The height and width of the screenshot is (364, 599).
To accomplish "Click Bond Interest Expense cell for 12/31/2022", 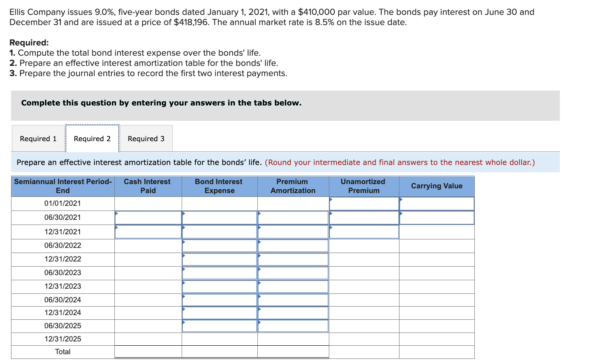I will (220, 259).
